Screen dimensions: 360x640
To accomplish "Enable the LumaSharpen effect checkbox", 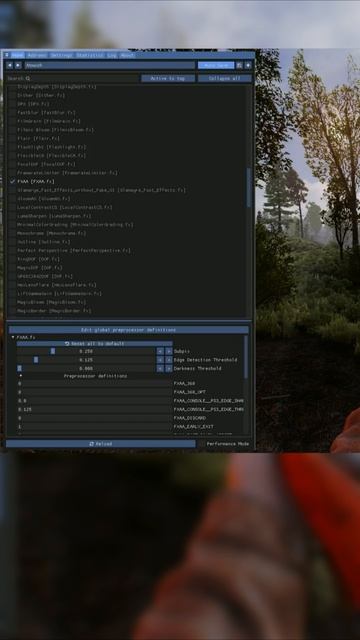I will pyautogui.click(x=13, y=216).
